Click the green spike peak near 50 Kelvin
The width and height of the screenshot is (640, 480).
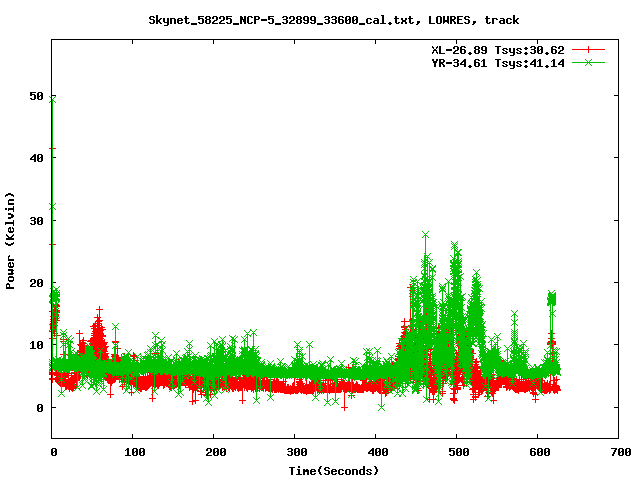(52, 99)
